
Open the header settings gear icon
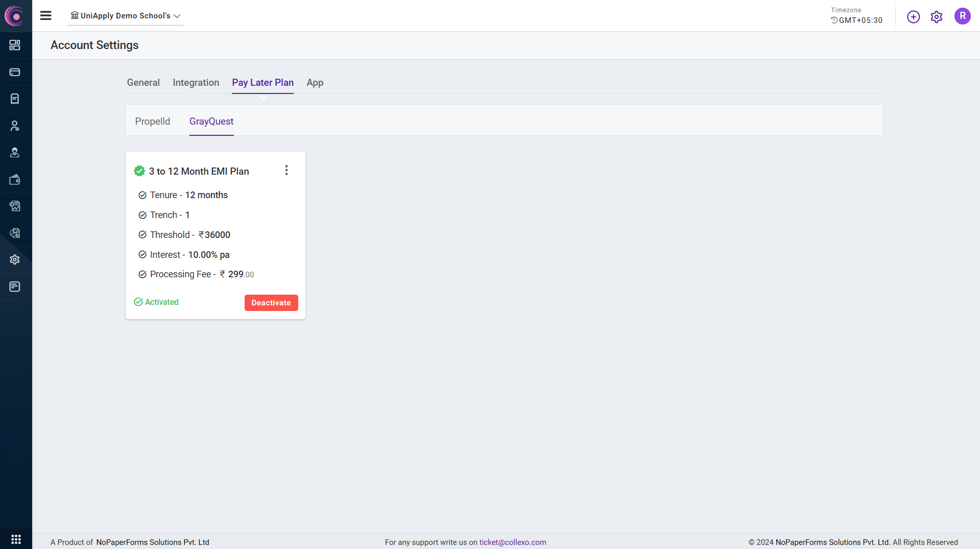936,17
